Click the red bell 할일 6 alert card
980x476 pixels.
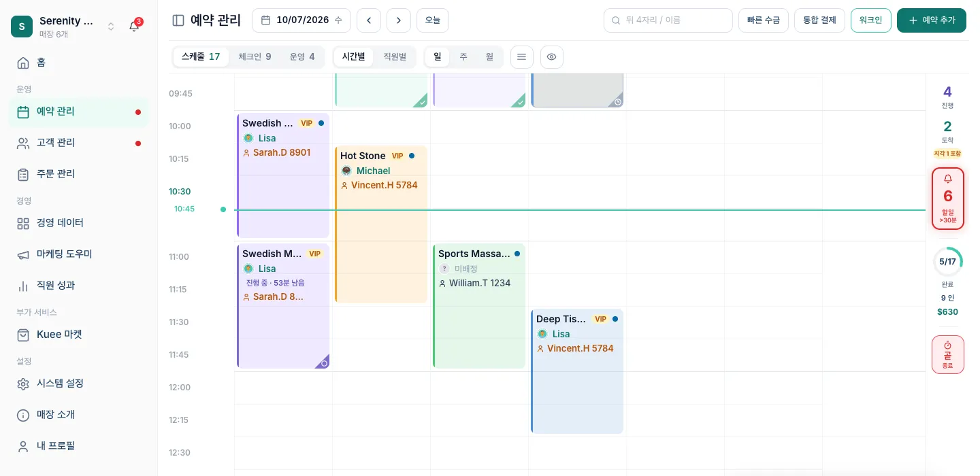click(948, 199)
